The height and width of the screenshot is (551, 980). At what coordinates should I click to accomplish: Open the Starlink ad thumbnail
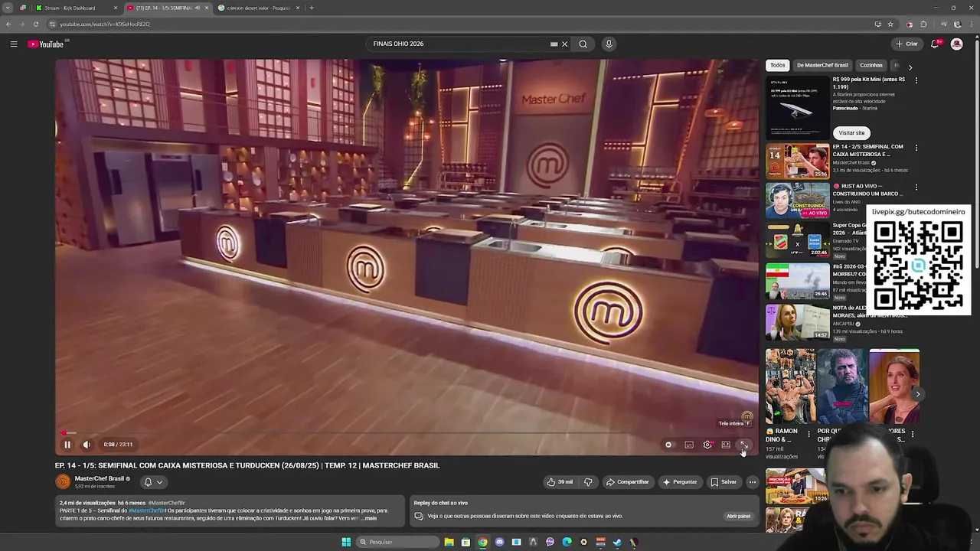[798, 106]
